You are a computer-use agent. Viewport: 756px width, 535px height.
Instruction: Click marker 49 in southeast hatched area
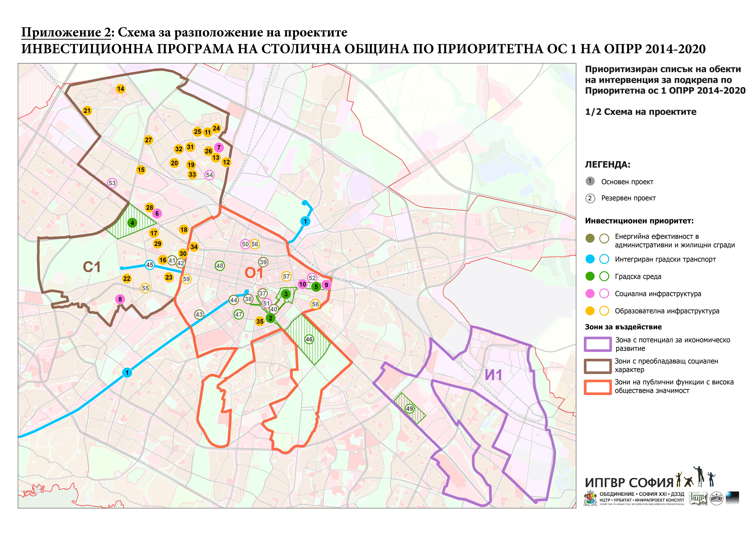pos(409,408)
